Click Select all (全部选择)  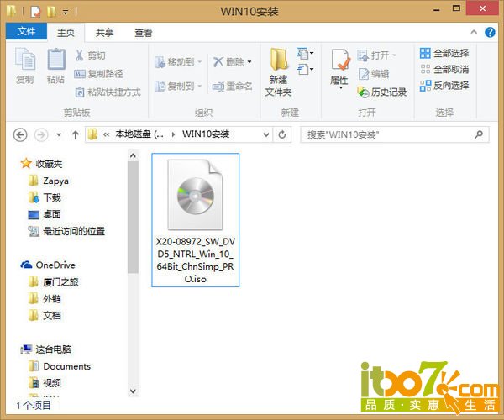[444, 53]
